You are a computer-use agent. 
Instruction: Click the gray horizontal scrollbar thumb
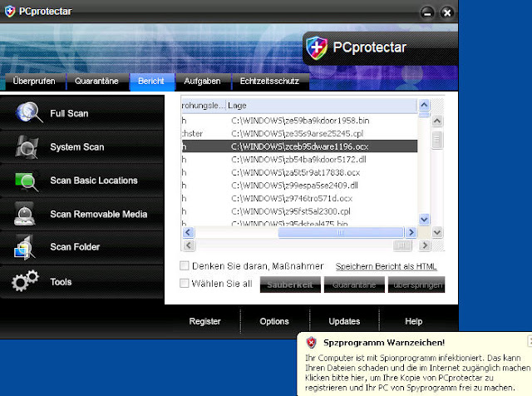tap(402, 245)
